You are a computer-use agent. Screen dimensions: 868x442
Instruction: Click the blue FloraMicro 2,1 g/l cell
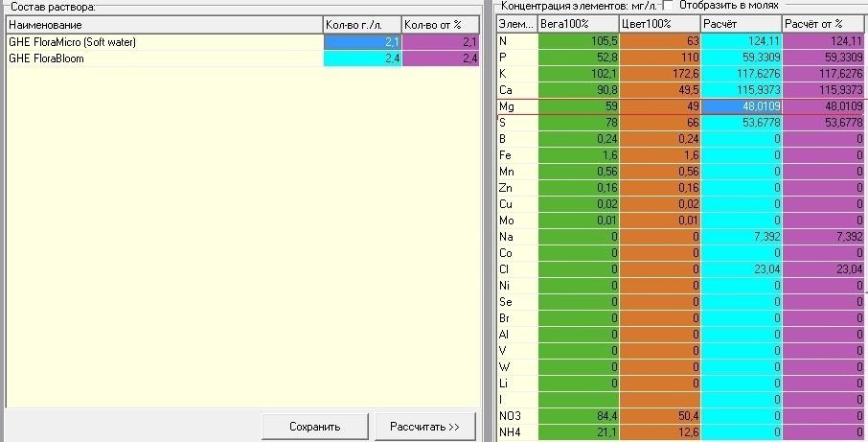click(x=362, y=42)
